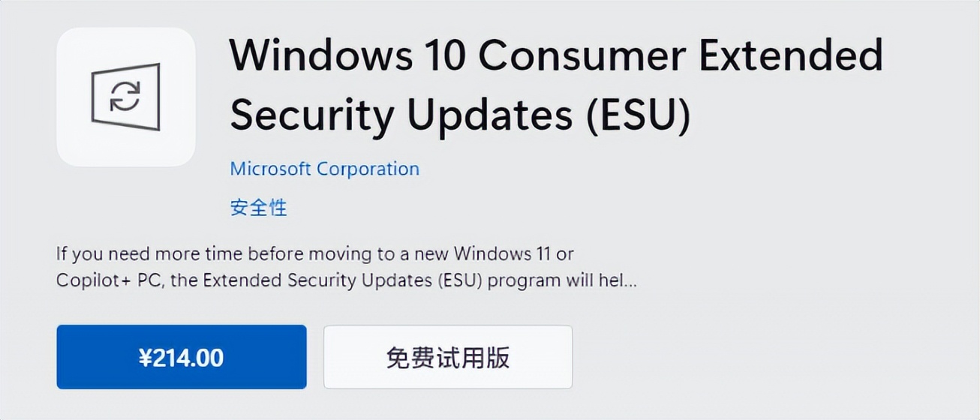Image resolution: width=980 pixels, height=420 pixels.
Task: Buy the ESU for ¥214.00
Action: pyautogui.click(x=182, y=357)
